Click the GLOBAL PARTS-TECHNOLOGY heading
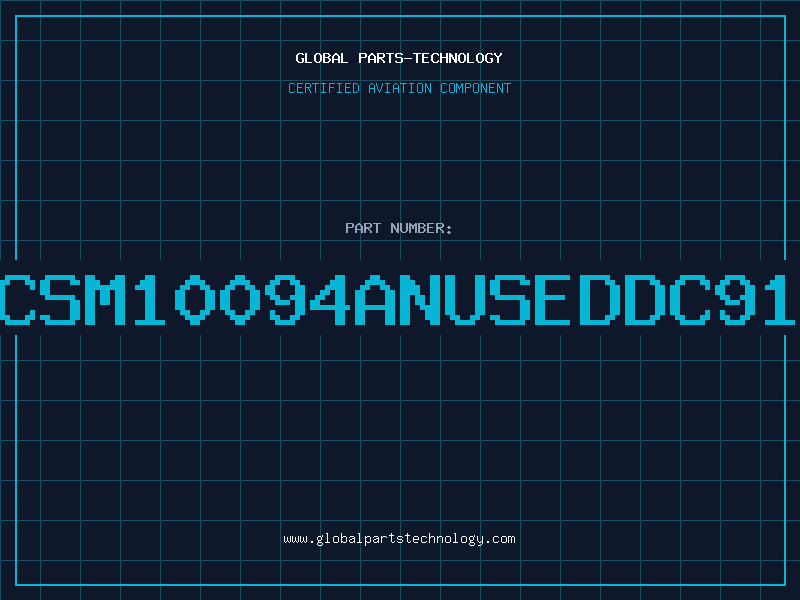 (x=399, y=58)
